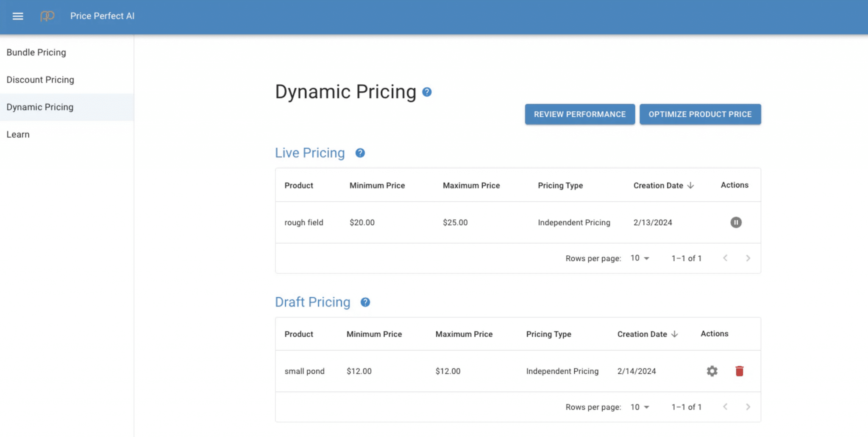Click the rough field product cell
Viewport: 868px width, 437px height.
tap(304, 222)
